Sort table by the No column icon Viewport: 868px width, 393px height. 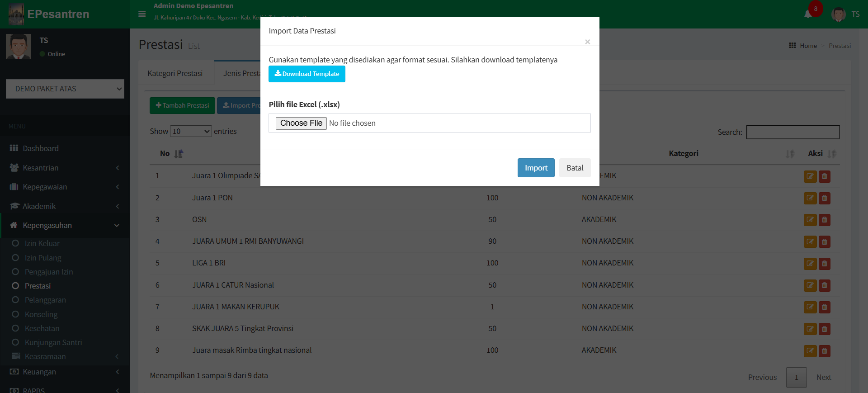coord(179,154)
